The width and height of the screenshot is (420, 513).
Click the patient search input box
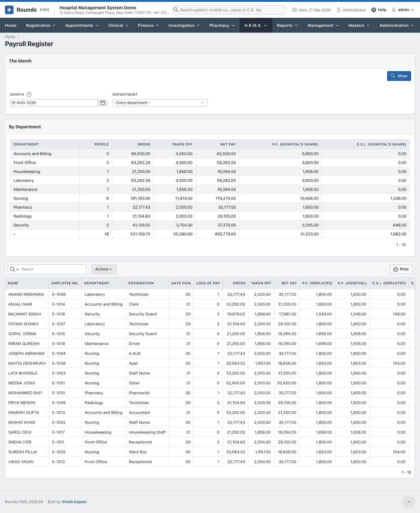click(229, 10)
